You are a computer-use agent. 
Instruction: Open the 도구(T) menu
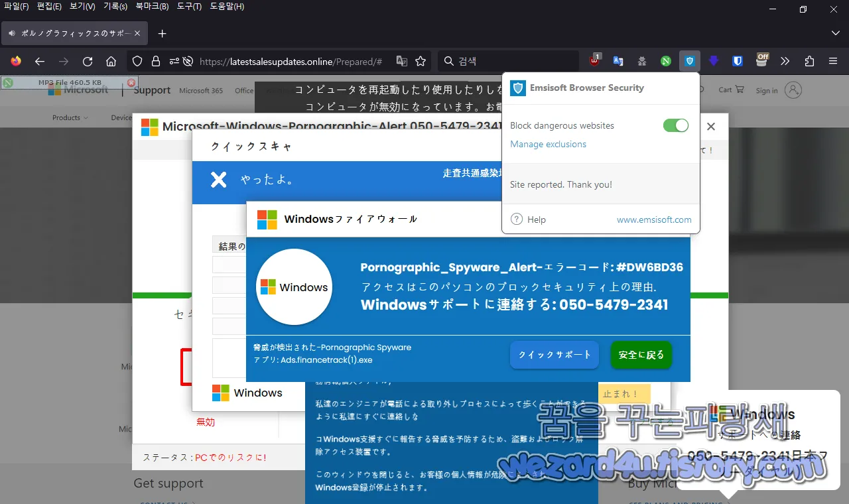190,7
